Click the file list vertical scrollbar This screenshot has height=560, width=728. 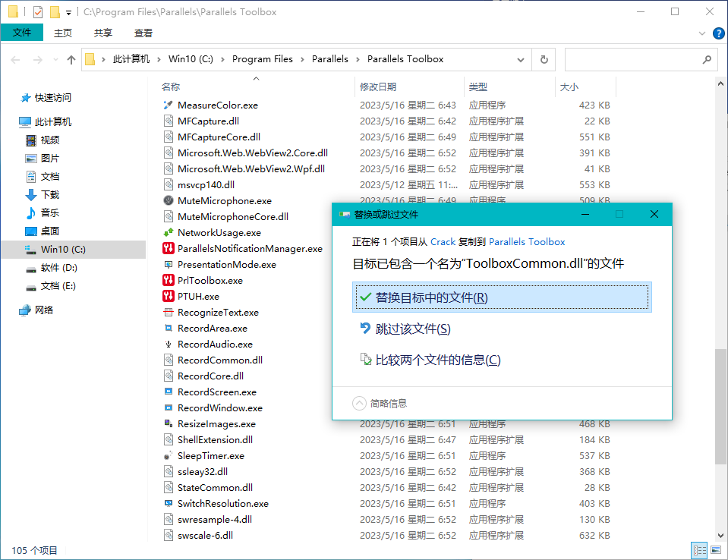pos(720,407)
